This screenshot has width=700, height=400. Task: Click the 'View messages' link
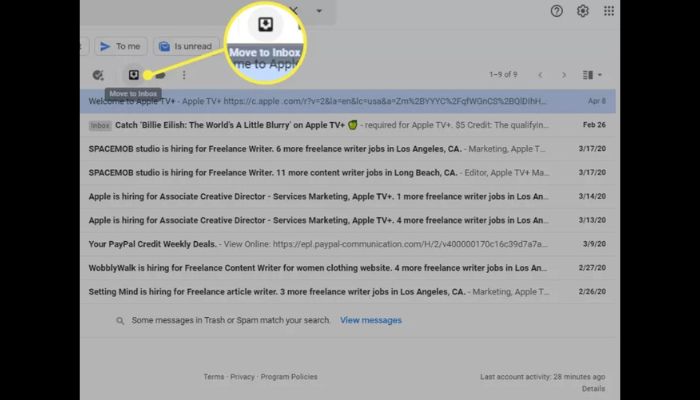[x=371, y=320]
